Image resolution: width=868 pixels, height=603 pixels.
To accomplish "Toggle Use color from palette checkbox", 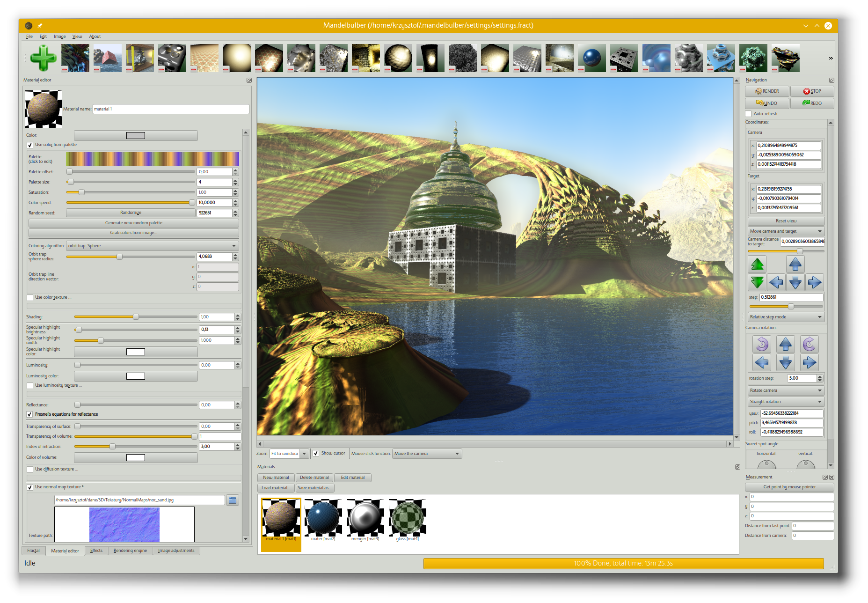I will click(30, 145).
